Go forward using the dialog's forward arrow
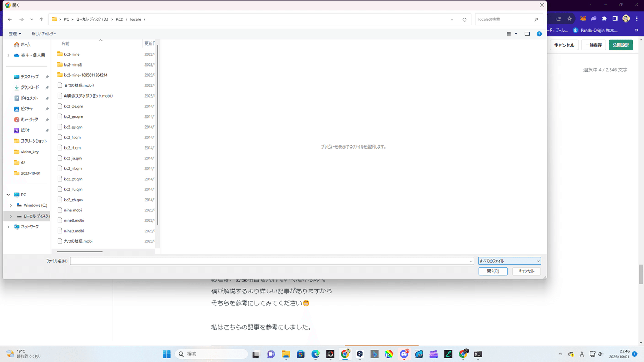 21,19
